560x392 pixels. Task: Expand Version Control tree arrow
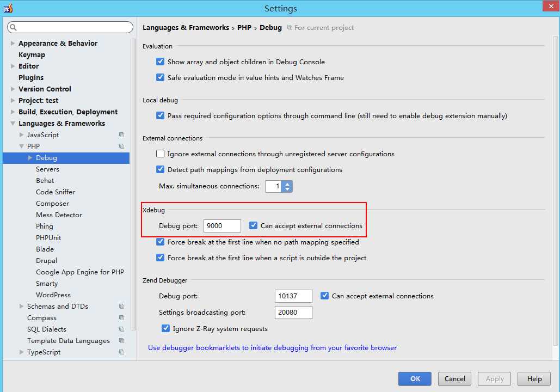pyautogui.click(x=13, y=89)
